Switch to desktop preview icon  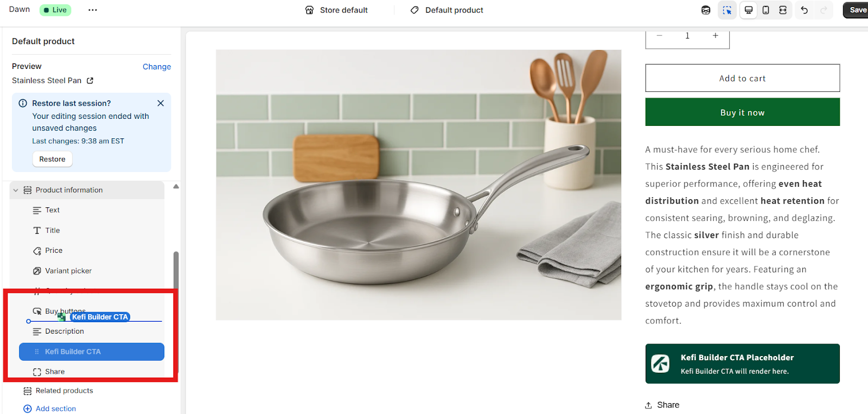(749, 10)
